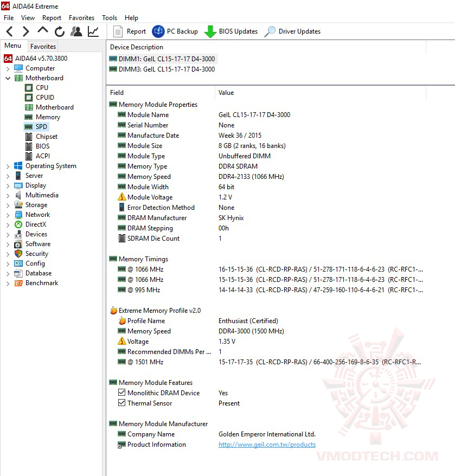Viewport: 455px width, 476px height.
Task: Click the BIOS Updates green arrow icon
Action: [x=210, y=31]
